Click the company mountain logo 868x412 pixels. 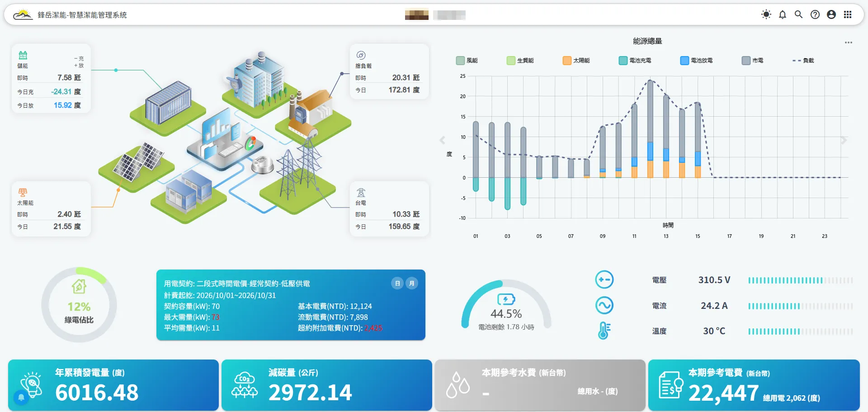tap(23, 15)
